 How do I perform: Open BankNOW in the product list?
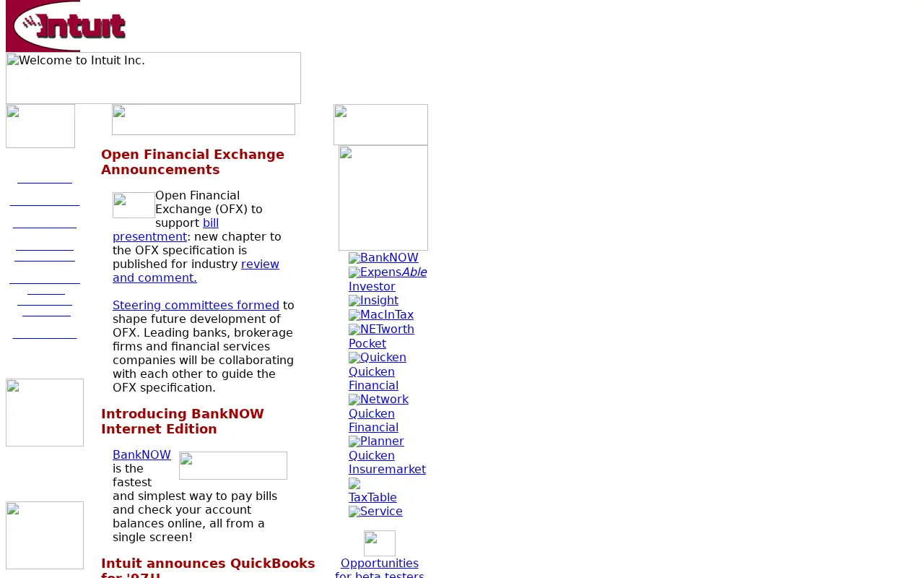click(383, 258)
